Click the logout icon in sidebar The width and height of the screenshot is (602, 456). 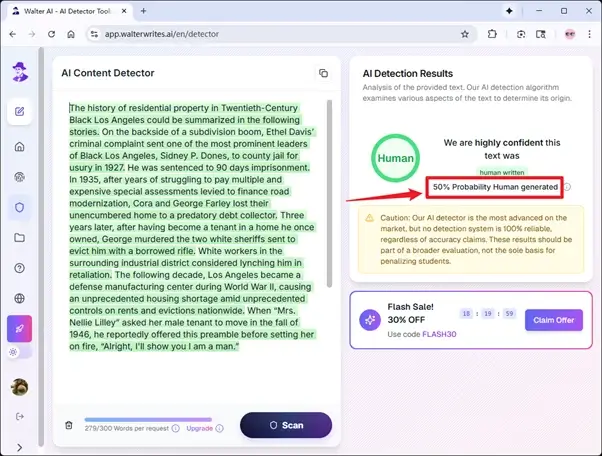(x=20, y=416)
